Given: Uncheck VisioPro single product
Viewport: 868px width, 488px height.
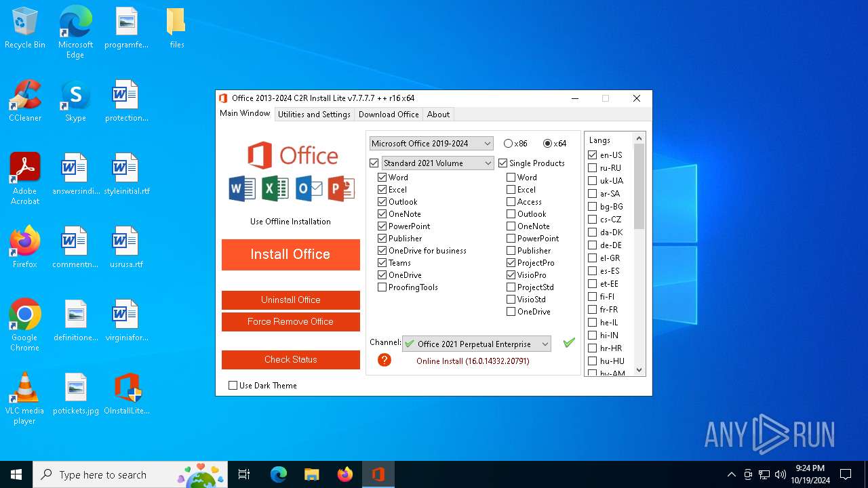Looking at the screenshot, I should [511, 275].
